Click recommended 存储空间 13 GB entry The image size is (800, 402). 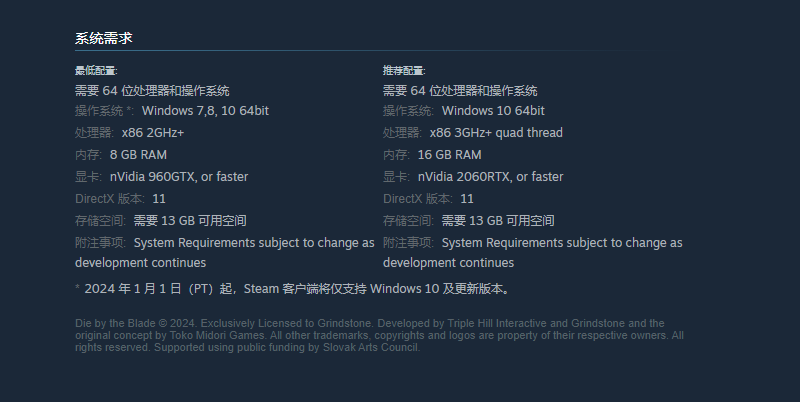[x=469, y=220]
